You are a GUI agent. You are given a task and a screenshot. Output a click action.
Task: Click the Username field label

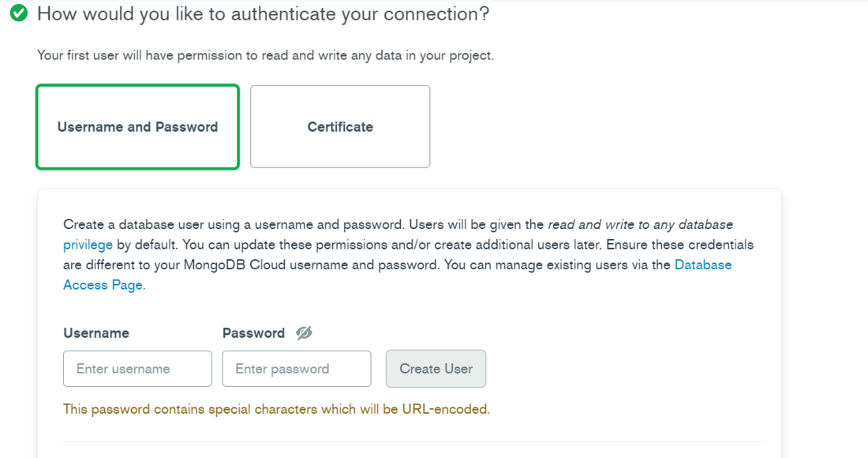pos(96,333)
